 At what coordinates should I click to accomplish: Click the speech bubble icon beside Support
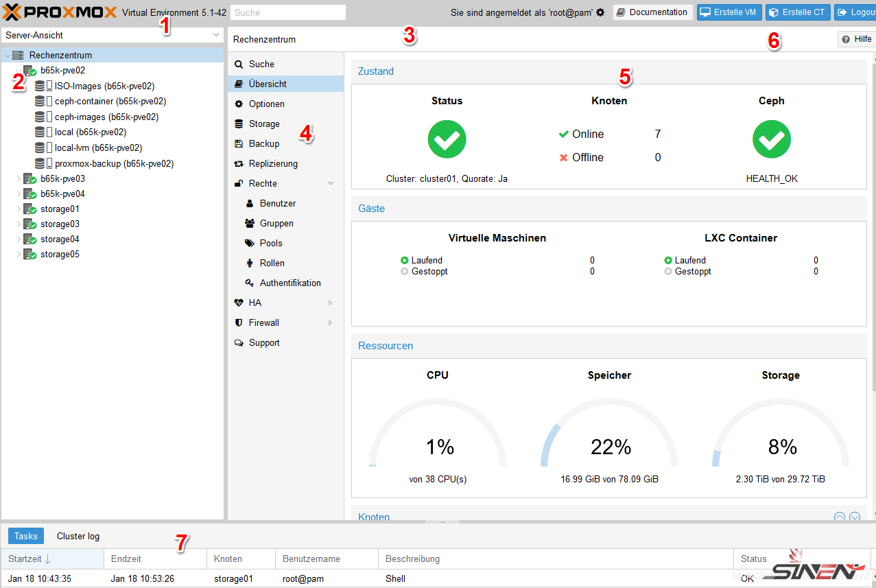(x=239, y=342)
